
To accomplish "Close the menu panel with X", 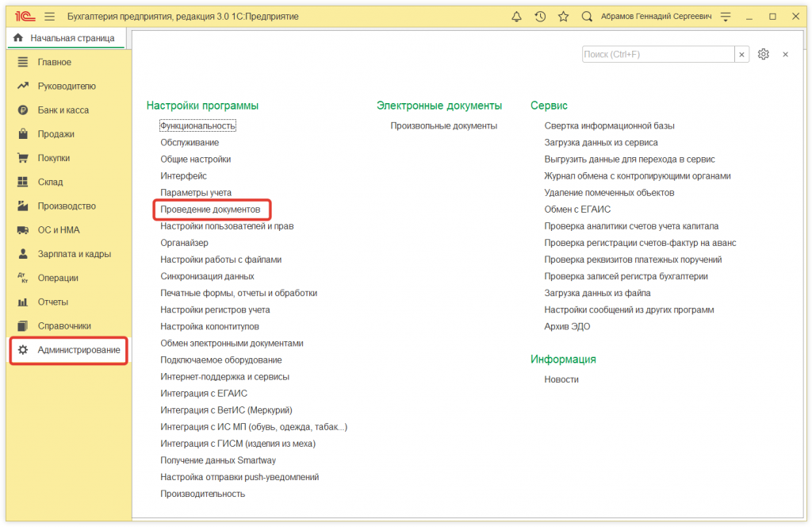I will point(785,54).
